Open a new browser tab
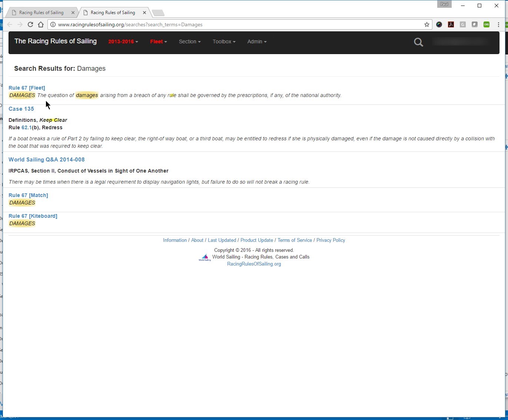The image size is (508, 420). point(158,13)
